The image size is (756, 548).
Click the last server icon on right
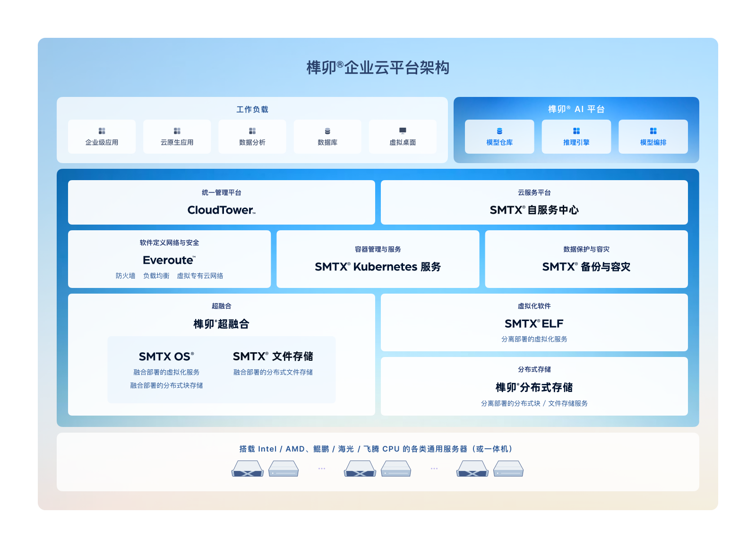508,469
